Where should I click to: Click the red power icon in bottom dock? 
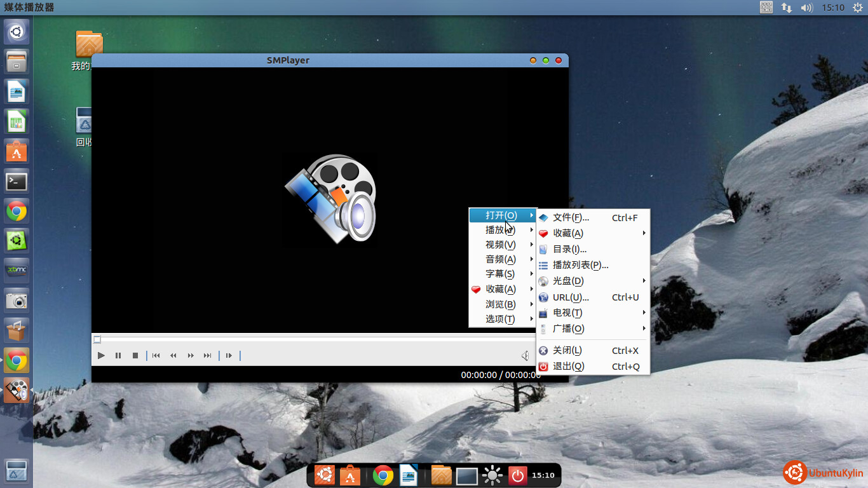[x=517, y=475]
